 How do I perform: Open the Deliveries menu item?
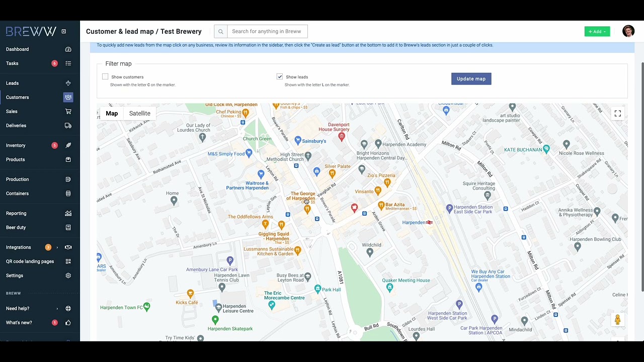[x=16, y=126]
